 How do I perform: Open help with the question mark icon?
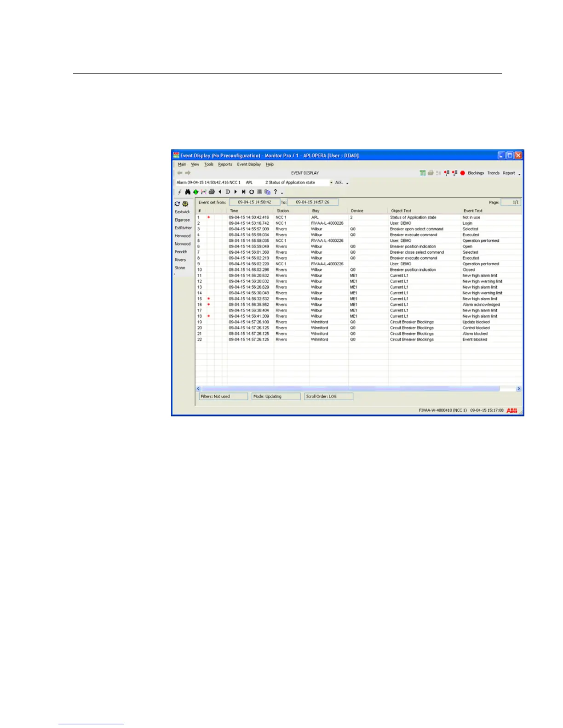click(x=276, y=192)
